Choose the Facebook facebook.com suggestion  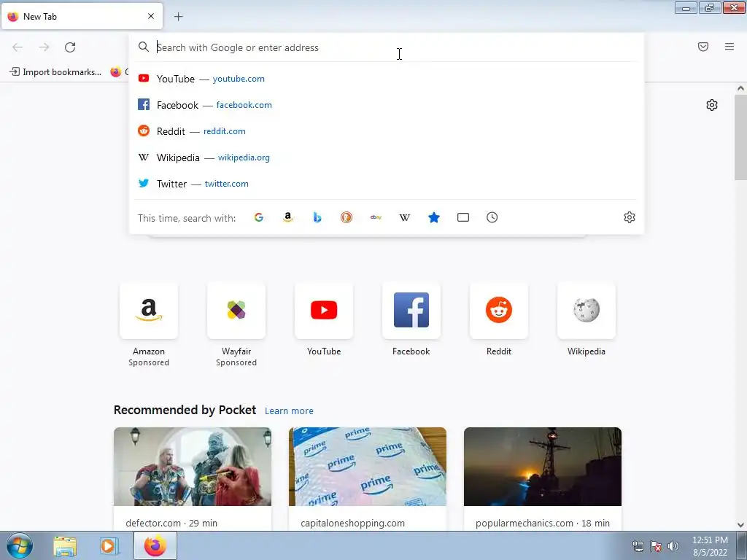[387, 105]
